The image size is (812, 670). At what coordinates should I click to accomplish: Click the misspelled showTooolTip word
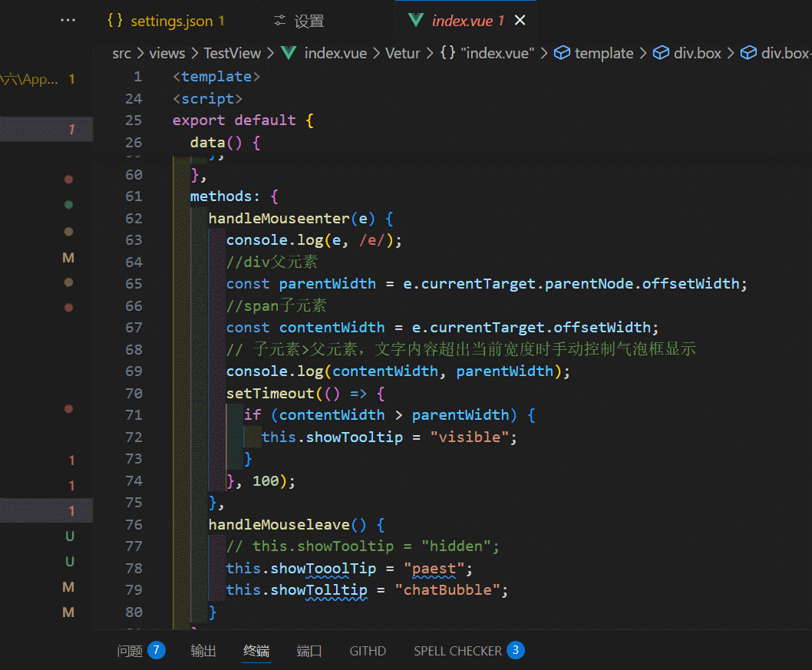(323, 569)
